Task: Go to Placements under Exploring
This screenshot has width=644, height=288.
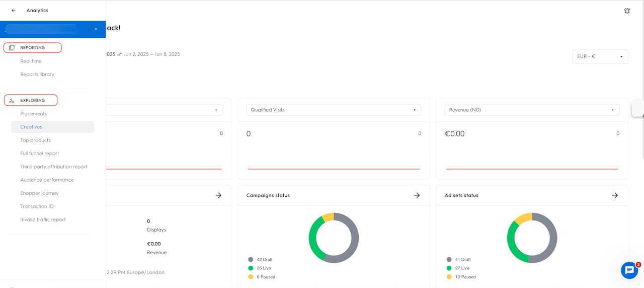Action: [x=33, y=114]
